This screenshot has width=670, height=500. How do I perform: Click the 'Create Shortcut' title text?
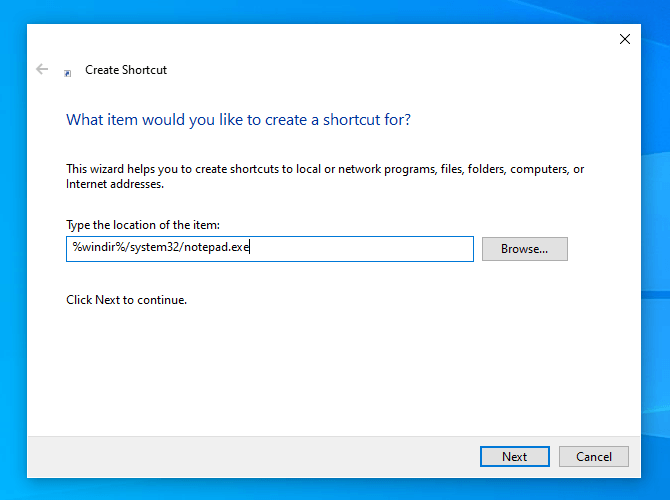(126, 70)
